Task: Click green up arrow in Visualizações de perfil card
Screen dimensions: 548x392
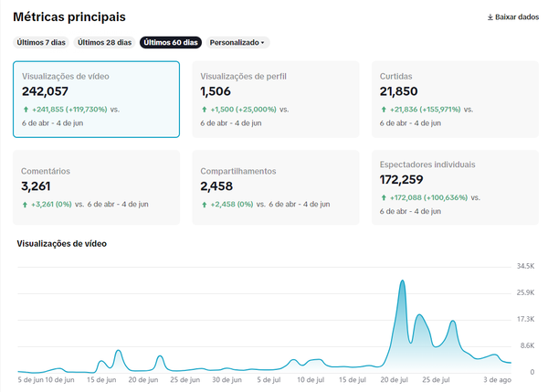Action: (x=204, y=109)
